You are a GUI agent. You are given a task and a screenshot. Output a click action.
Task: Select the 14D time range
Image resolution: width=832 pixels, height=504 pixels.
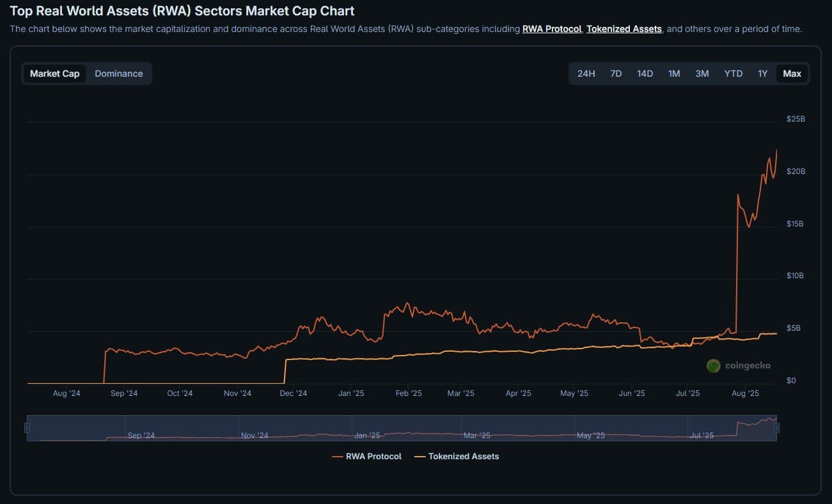[x=645, y=73]
